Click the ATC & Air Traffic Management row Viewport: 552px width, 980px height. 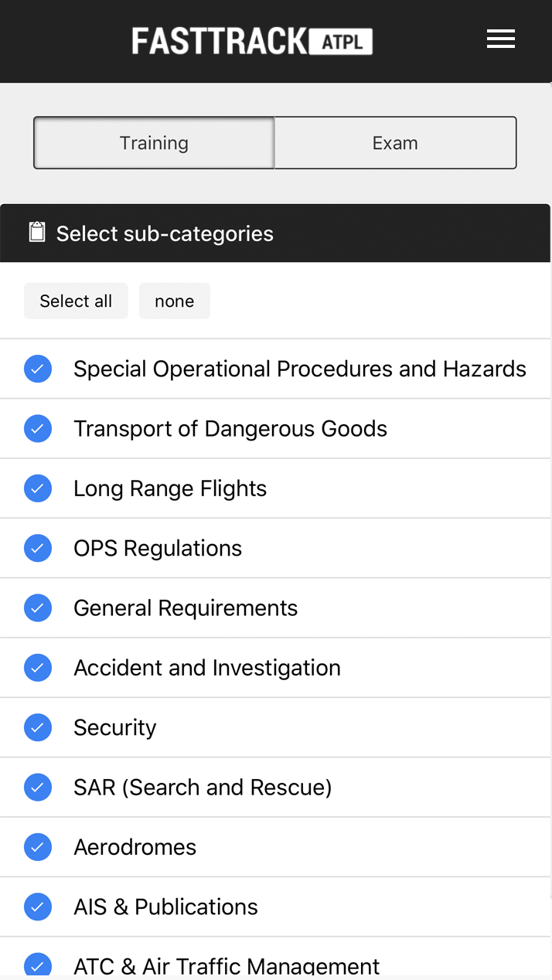pos(226,965)
